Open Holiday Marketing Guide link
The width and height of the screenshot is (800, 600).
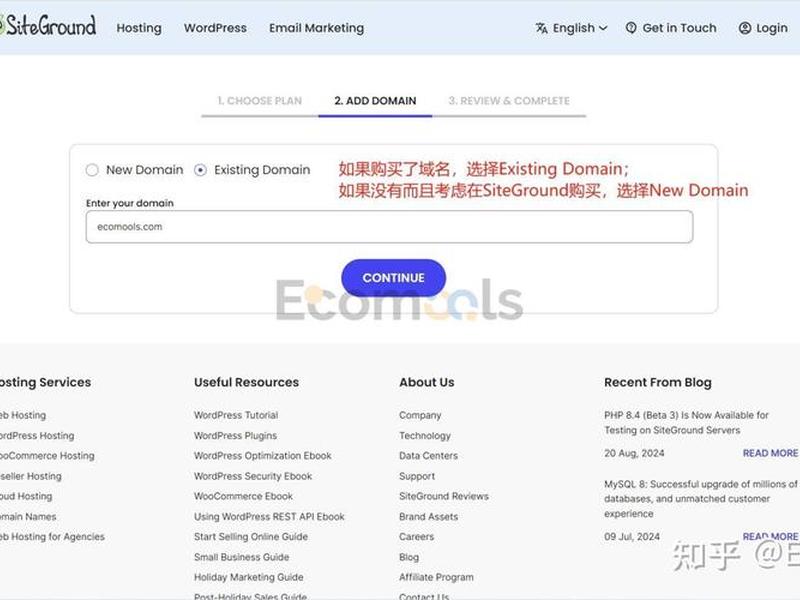pos(248,577)
